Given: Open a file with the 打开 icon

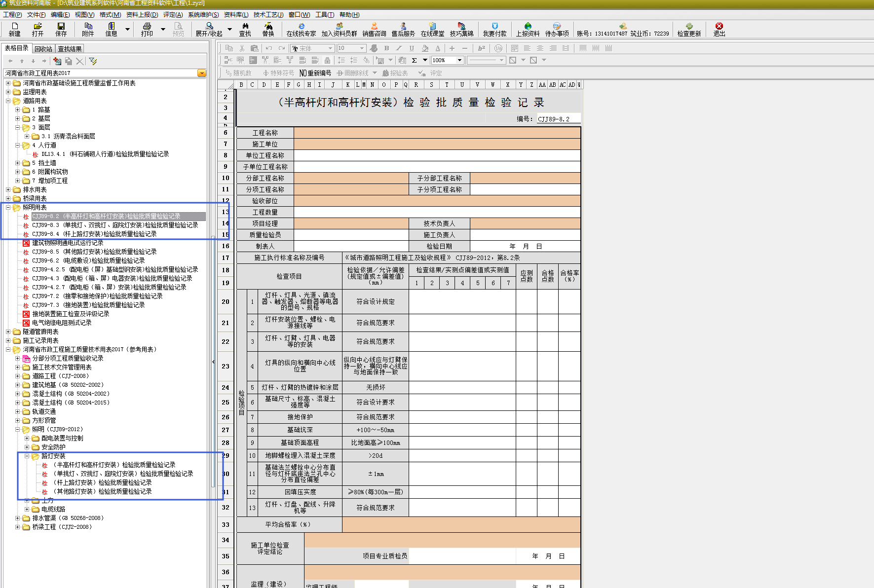Looking at the screenshot, I should point(38,29).
